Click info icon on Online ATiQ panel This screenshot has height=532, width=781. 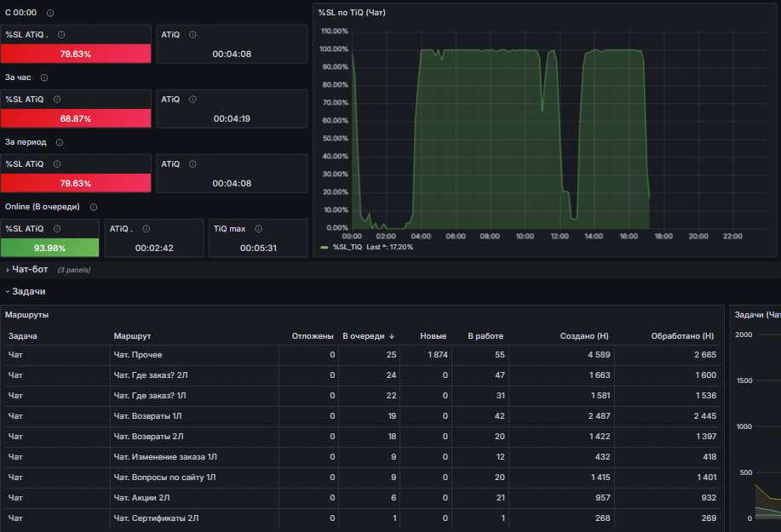coord(146,229)
